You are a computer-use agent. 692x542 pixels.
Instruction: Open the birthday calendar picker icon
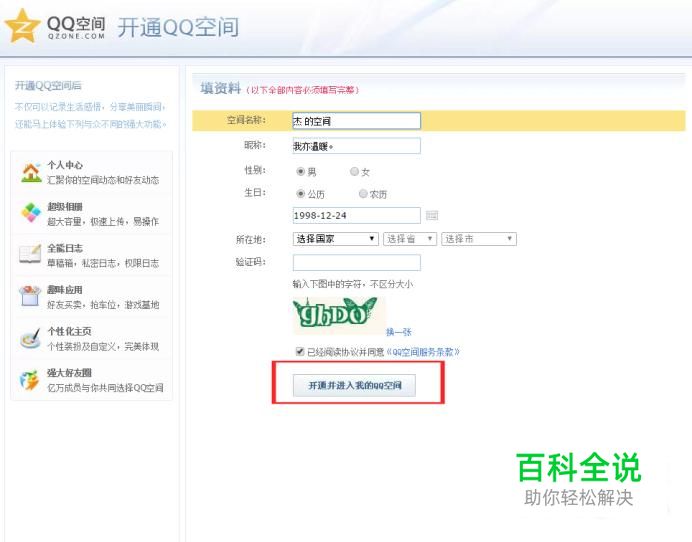point(432,215)
